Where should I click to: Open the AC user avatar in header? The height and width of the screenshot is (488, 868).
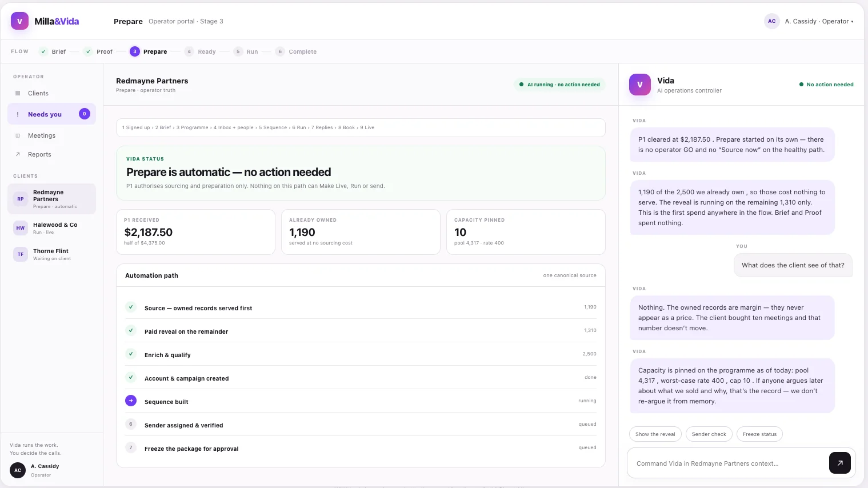[771, 21]
